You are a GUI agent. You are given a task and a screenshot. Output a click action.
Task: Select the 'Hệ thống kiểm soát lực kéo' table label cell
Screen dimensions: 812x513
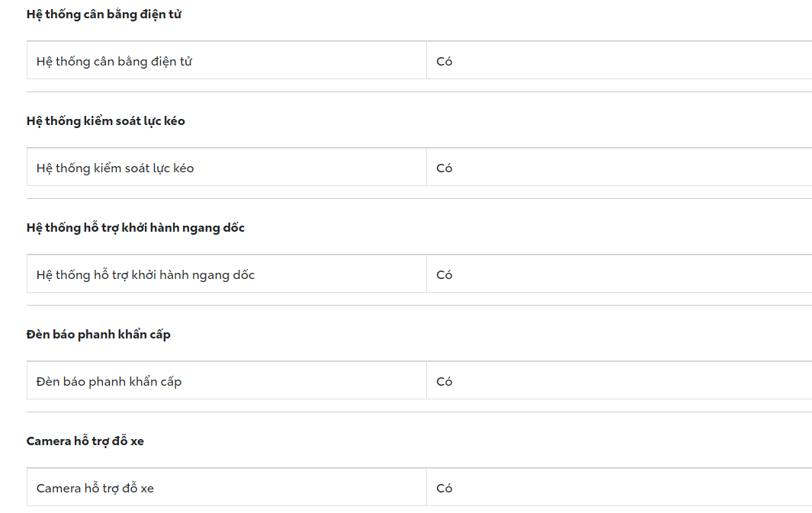[115, 168]
